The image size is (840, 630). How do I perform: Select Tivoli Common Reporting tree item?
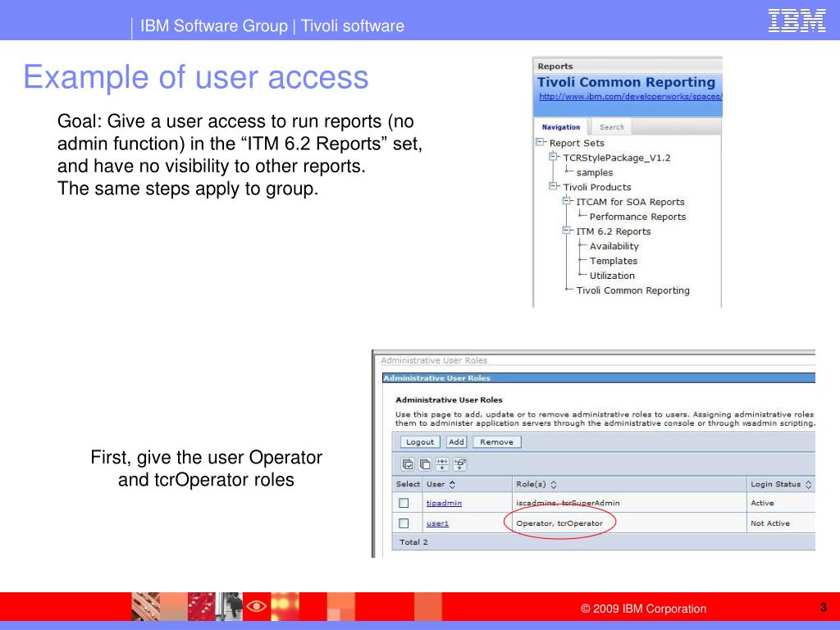[632, 290]
